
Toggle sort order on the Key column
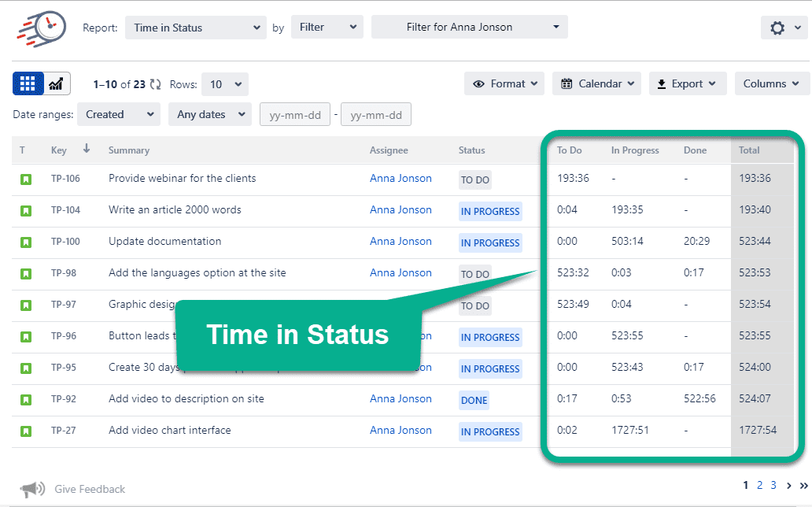tap(87, 150)
